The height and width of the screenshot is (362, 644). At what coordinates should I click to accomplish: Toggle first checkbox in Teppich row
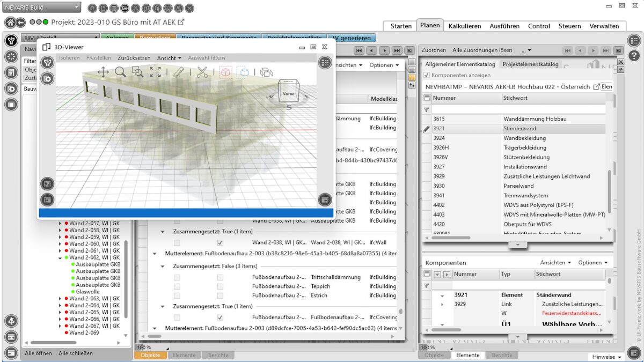pyautogui.click(x=177, y=286)
